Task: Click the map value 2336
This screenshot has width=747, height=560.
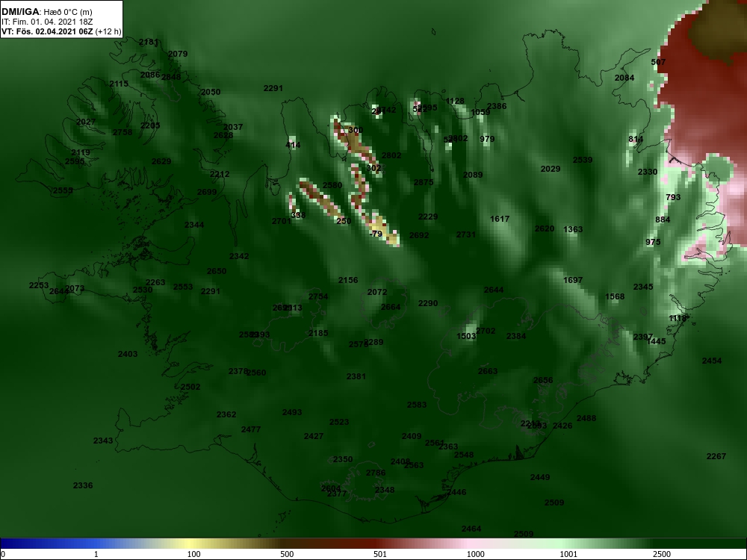Action: pos(83,486)
